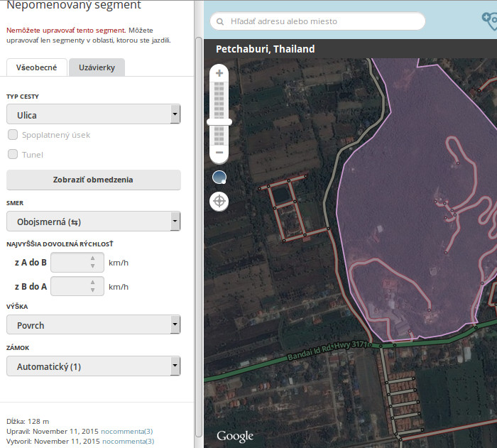Zoom out with the map minus button

(219, 153)
